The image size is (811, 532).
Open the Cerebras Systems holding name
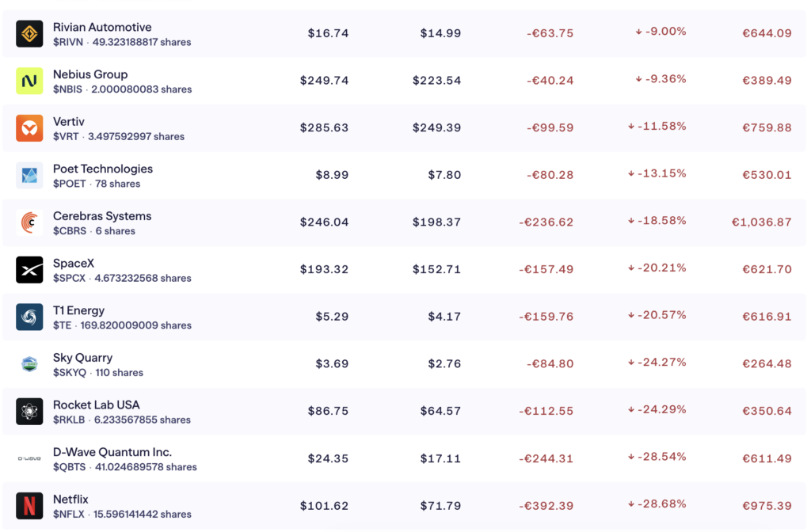click(x=102, y=216)
